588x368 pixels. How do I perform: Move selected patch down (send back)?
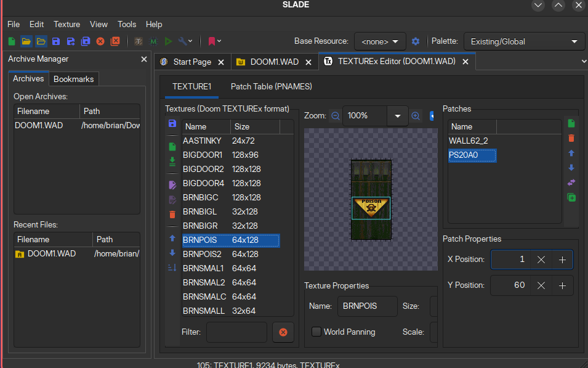(x=571, y=168)
